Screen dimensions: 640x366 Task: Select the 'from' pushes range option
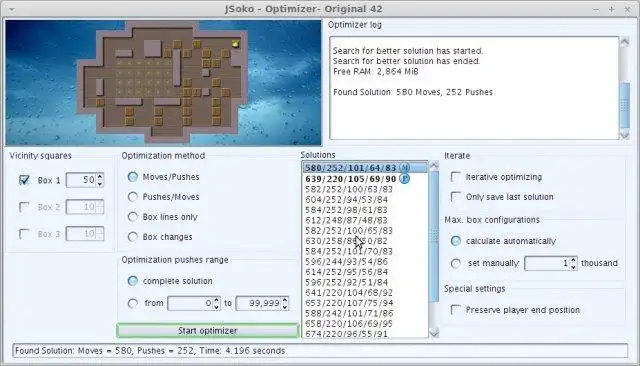point(133,303)
